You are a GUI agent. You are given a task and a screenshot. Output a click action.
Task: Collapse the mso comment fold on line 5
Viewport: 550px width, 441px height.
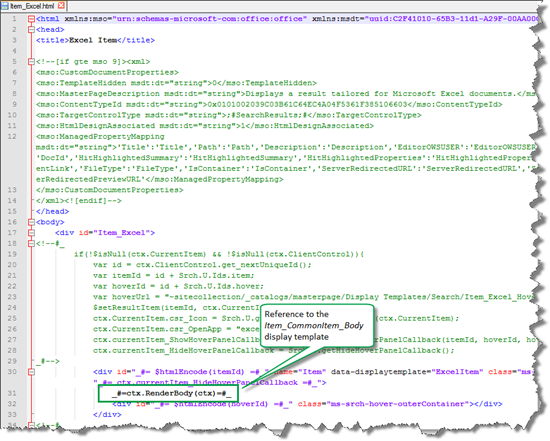click(x=31, y=62)
